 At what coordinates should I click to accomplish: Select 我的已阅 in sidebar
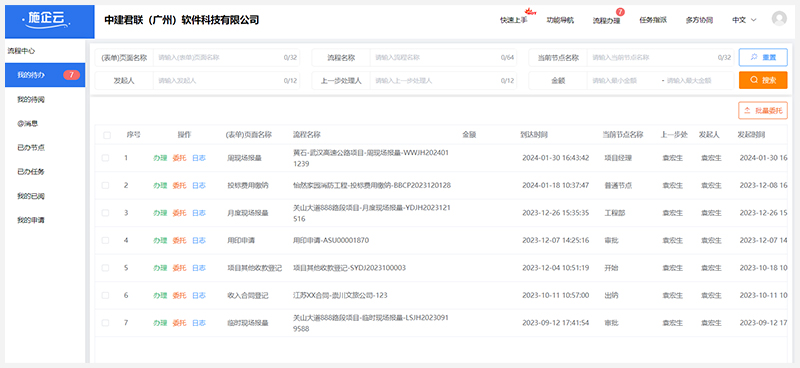pyautogui.click(x=31, y=196)
